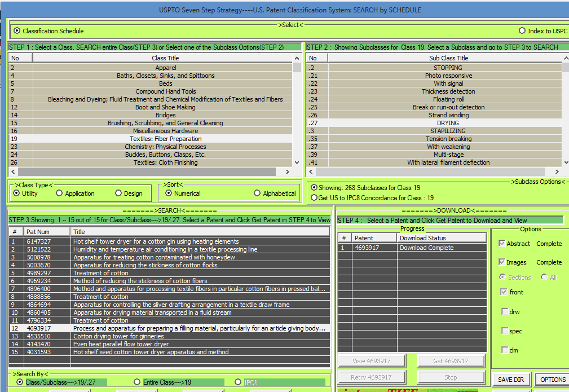569x392 pixels.
Task: Click the View 4693917 button
Action: click(372, 361)
